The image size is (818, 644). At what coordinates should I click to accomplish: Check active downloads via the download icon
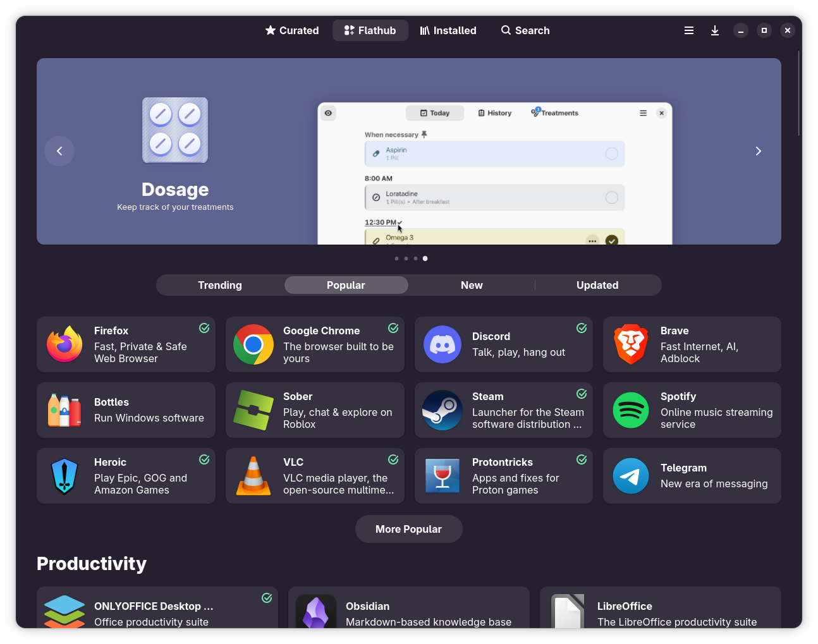click(x=715, y=30)
